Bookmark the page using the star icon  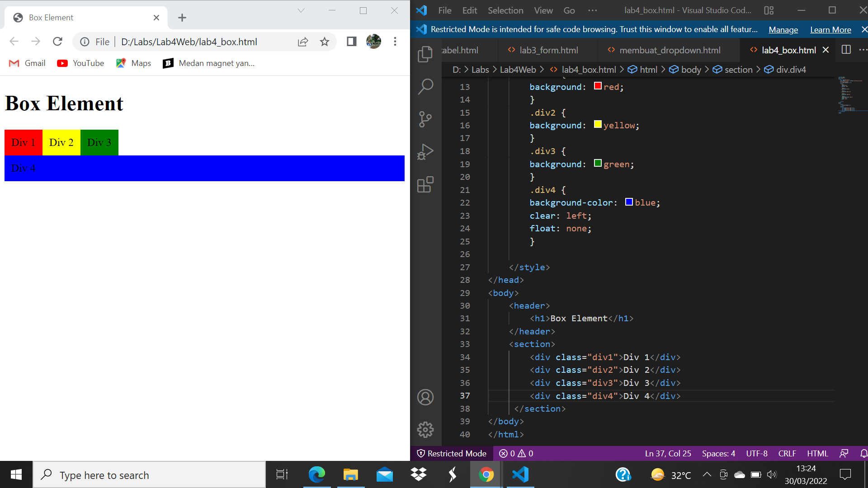tap(324, 41)
